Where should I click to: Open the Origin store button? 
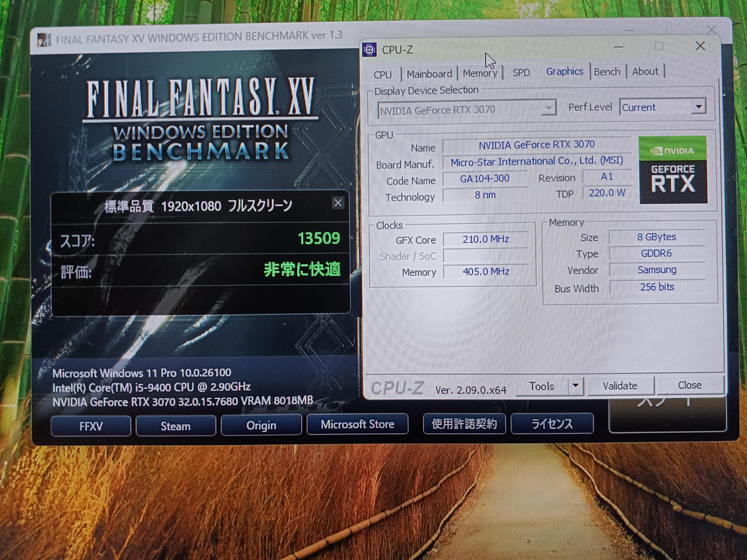(x=261, y=425)
